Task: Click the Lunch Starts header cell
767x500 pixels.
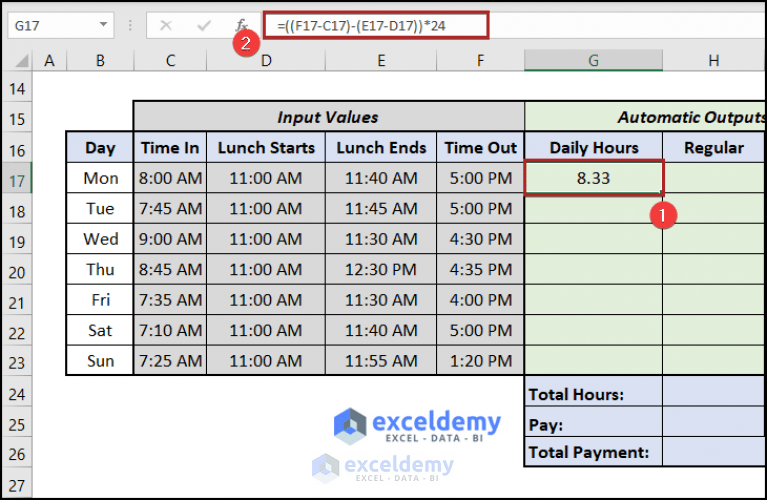Action: (266, 148)
